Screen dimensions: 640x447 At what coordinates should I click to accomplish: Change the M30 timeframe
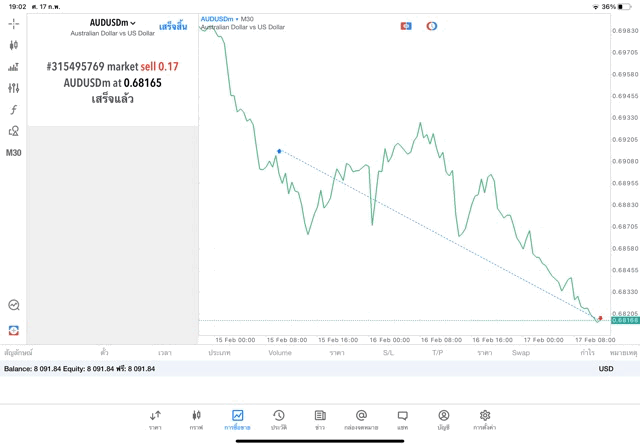point(13,153)
